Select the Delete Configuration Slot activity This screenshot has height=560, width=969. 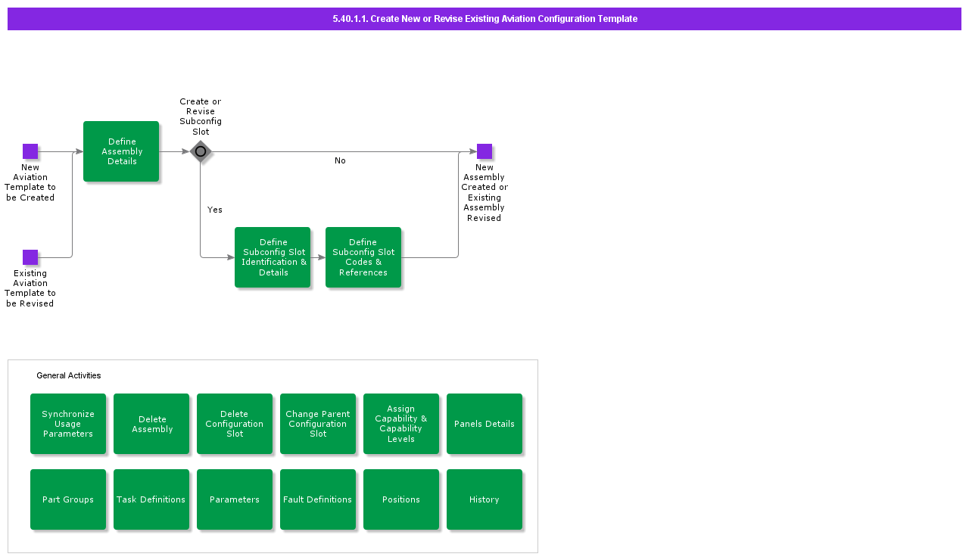point(235,424)
